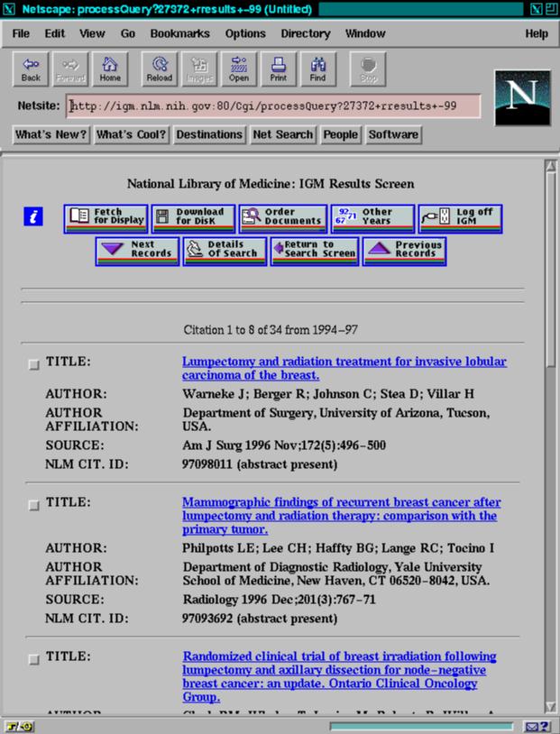Click citation ID 97093692 text
This screenshot has width=560, height=734.
(207, 619)
